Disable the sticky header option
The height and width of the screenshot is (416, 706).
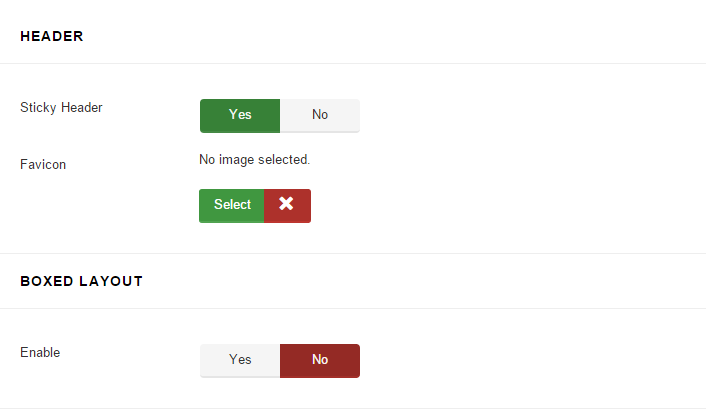click(320, 116)
